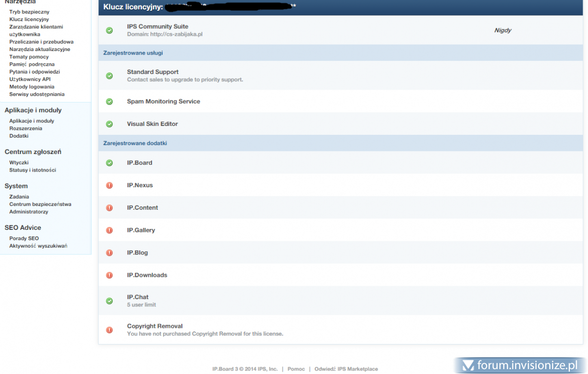The image size is (588, 374).
Task: Click the Porady SEO sidebar link
Action: [x=24, y=238]
